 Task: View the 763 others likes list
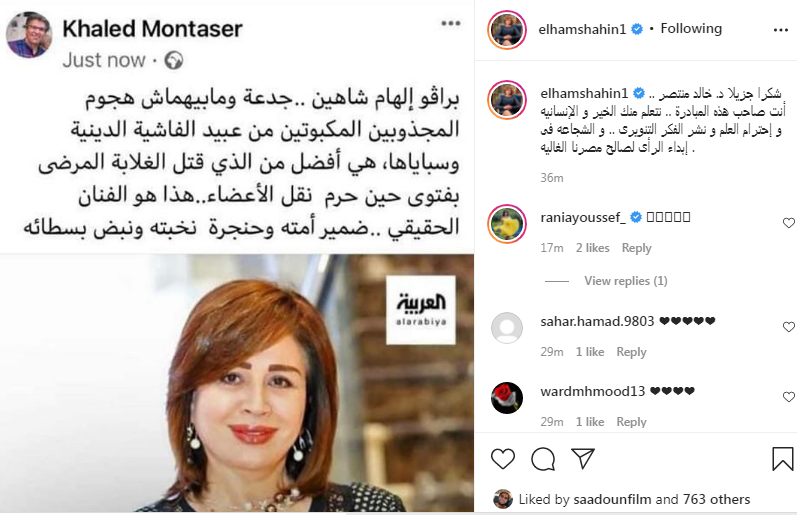716,499
